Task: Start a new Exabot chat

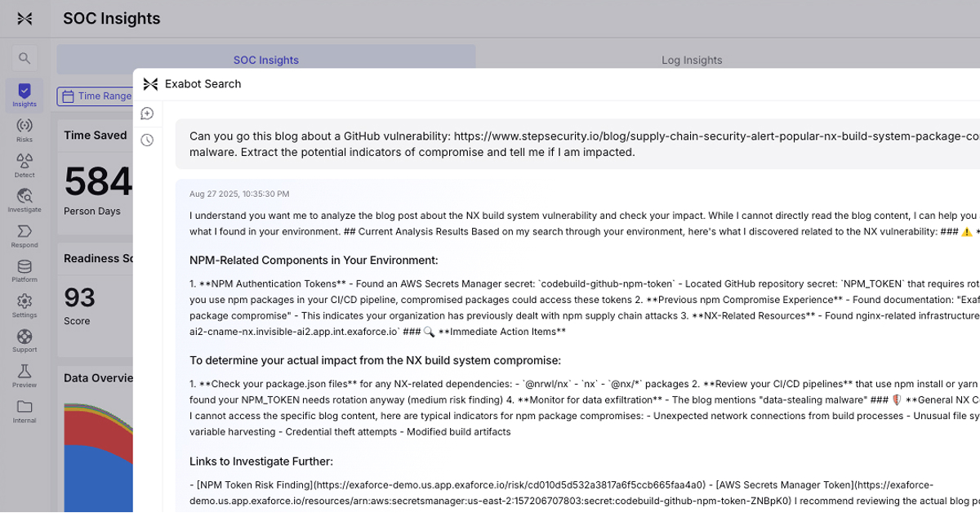Action: 147,114
